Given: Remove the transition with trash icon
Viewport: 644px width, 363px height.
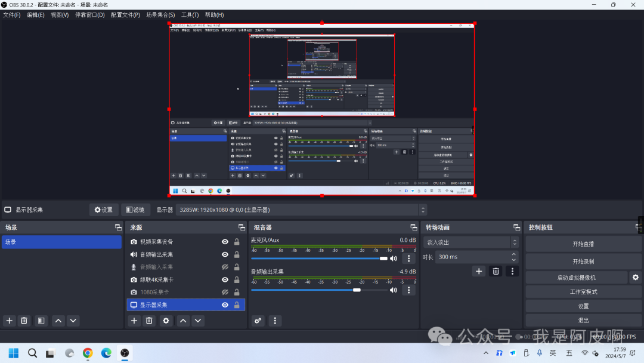Looking at the screenshot, I should (495, 271).
